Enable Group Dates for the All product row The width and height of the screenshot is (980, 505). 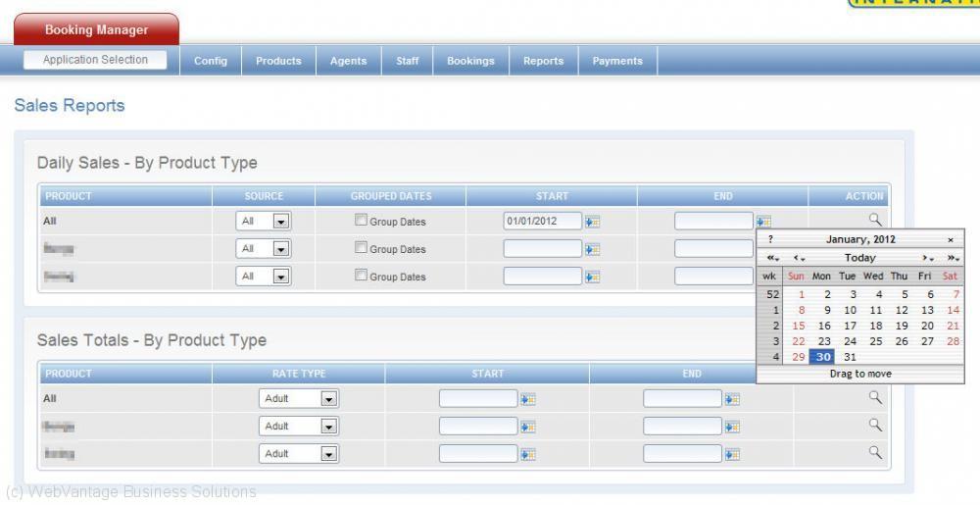tap(361, 221)
